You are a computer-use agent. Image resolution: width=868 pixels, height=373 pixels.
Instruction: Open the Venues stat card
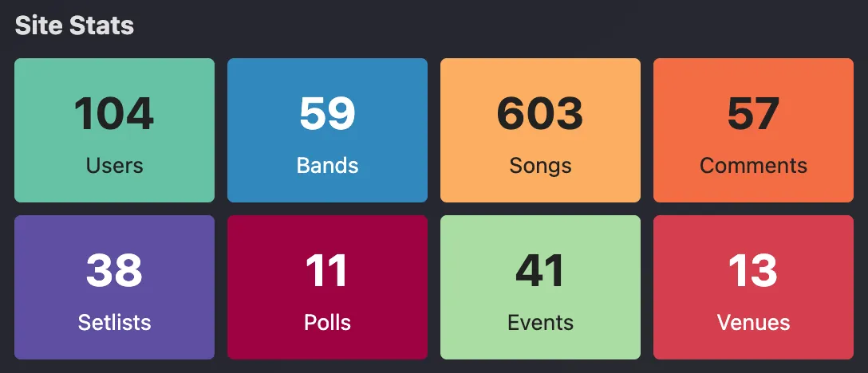tap(753, 287)
